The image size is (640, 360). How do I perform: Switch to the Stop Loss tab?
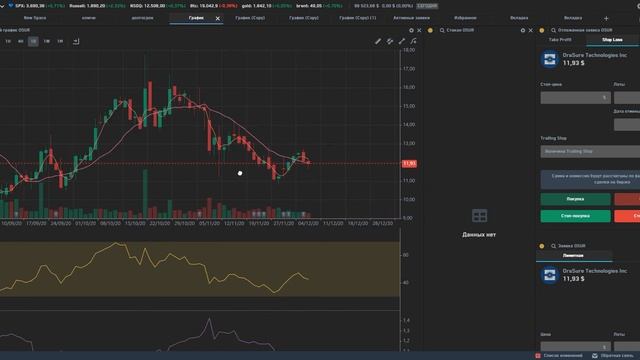612,40
